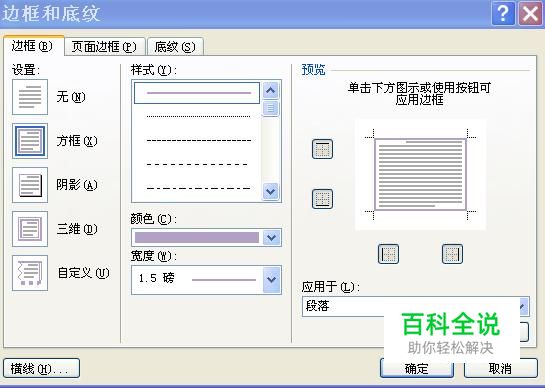Toggle the left border button below preview

[x=388, y=254]
